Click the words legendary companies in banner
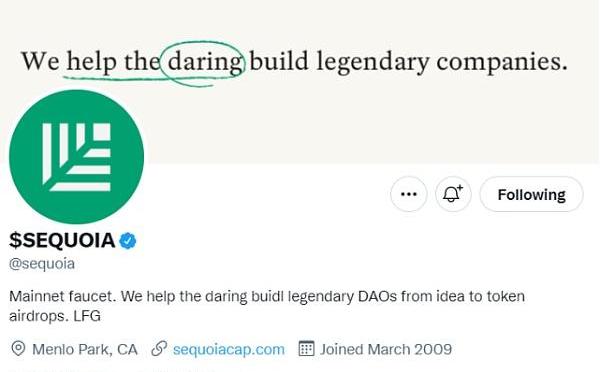This screenshot has height=372, width=600. point(442,62)
